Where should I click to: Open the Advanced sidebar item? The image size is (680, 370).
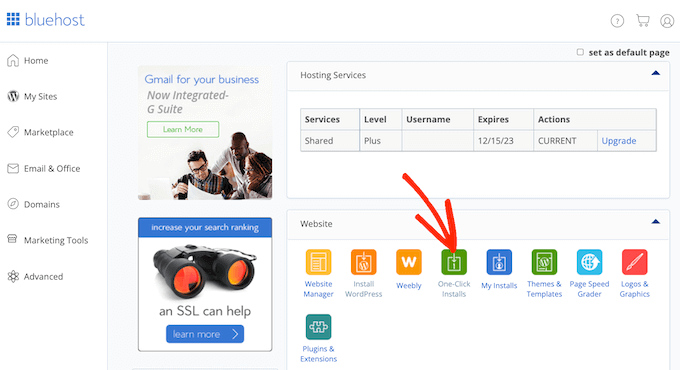point(43,276)
